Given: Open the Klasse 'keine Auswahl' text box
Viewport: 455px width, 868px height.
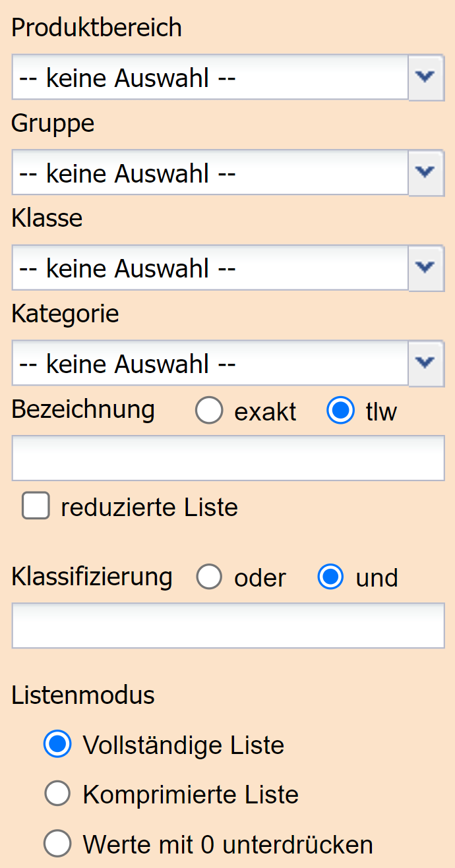Looking at the screenshot, I should tap(210, 267).
